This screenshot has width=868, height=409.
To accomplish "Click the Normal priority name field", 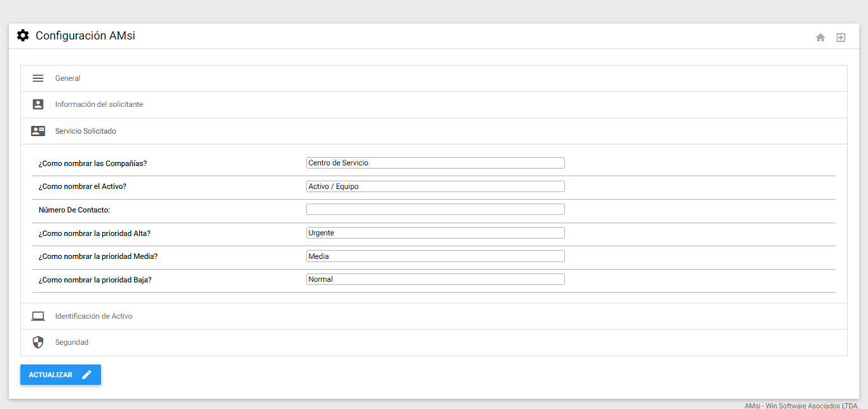I will pyautogui.click(x=435, y=279).
